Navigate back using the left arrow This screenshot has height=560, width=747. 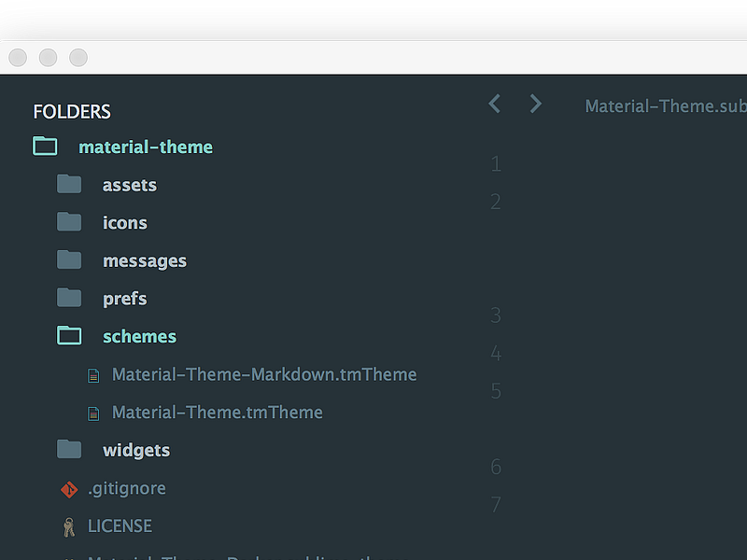coord(494,104)
